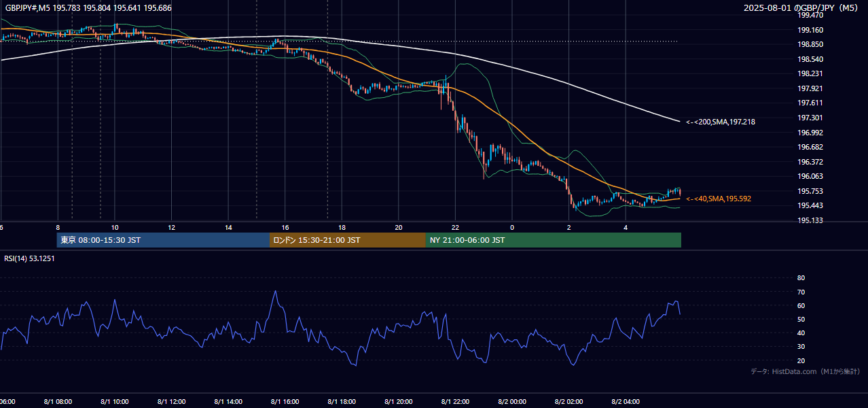Click the 8/2 02:00 bottom date label
The width and height of the screenshot is (868, 408).
pyautogui.click(x=568, y=402)
